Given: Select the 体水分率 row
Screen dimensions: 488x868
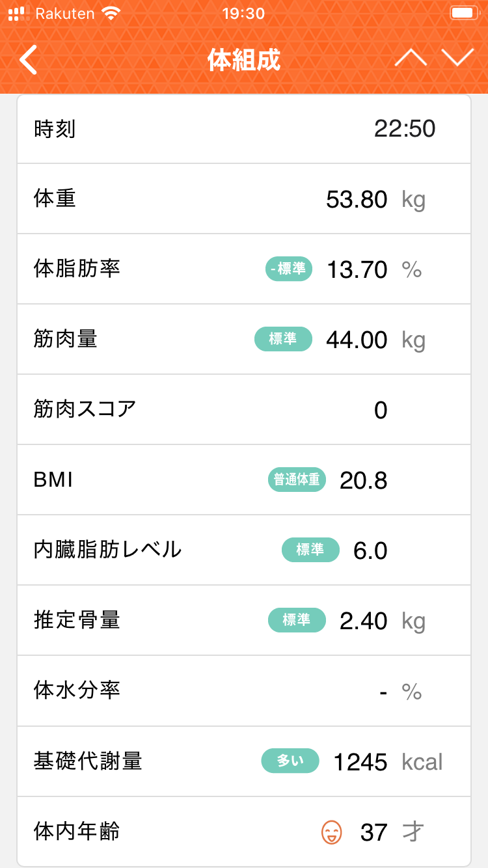Looking at the screenshot, I should coord(243,690).
